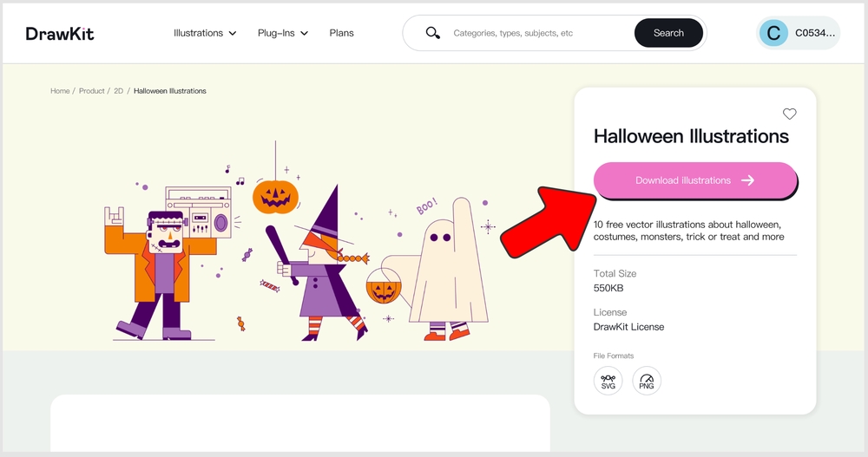Viewport: 868px width, 457px height.
Task: Focus the categories search input field
Action: pos(538,33)
